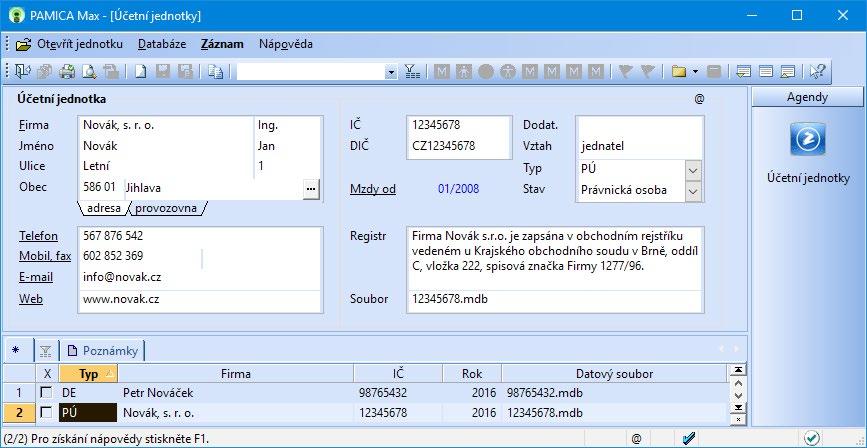Click the Mzdy od link label
Image resolution: width=867 pixels, height=448 pixels.
(373, 190)
